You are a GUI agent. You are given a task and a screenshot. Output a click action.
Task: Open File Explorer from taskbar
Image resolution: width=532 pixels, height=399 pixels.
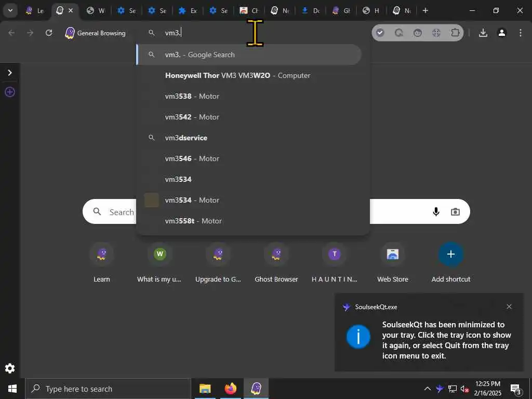point(205,389)
